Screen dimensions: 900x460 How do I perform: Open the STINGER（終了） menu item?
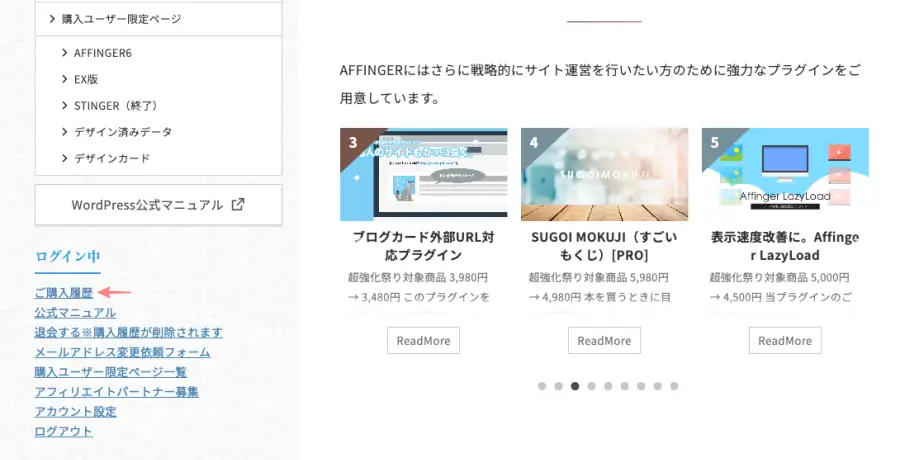(x=116, y=105)
